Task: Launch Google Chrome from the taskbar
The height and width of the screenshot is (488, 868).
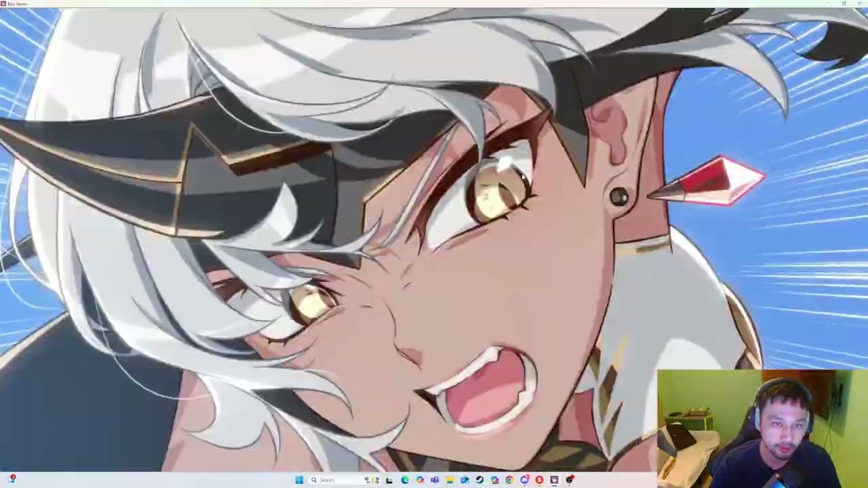Action: (x=509, y=480)
